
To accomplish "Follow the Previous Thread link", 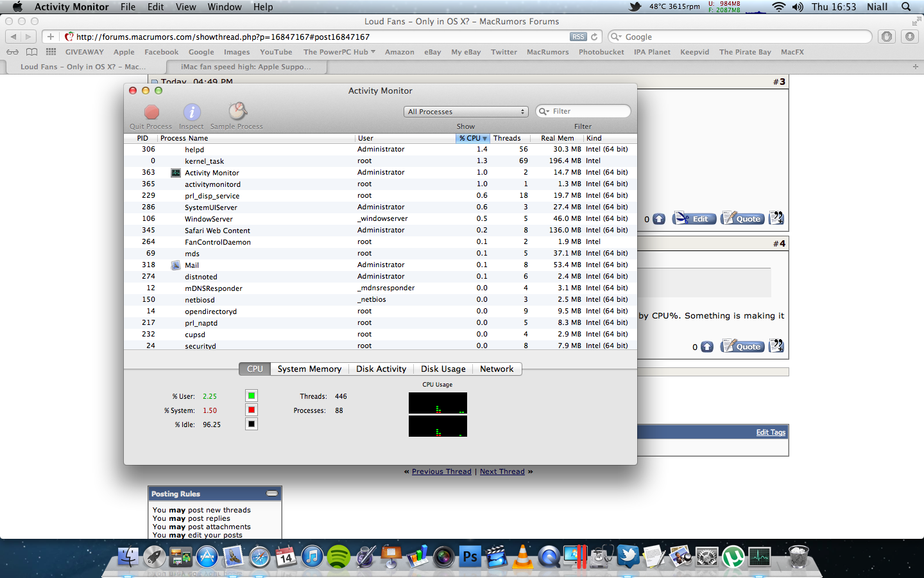I will [x=441, y=471].
